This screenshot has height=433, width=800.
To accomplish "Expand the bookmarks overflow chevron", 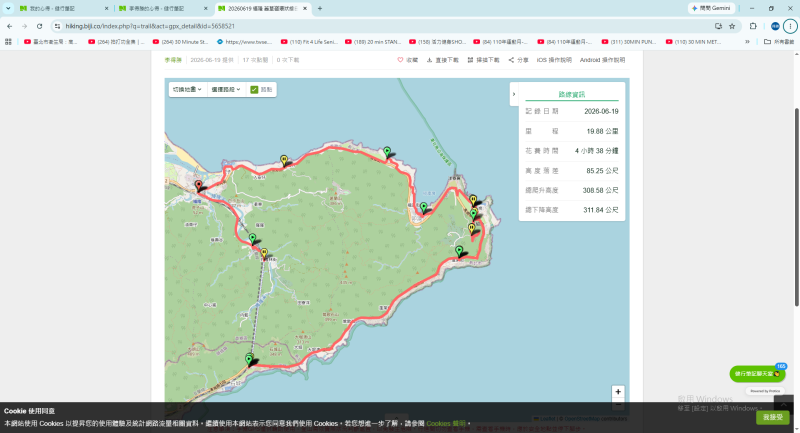I will [747, 42].
